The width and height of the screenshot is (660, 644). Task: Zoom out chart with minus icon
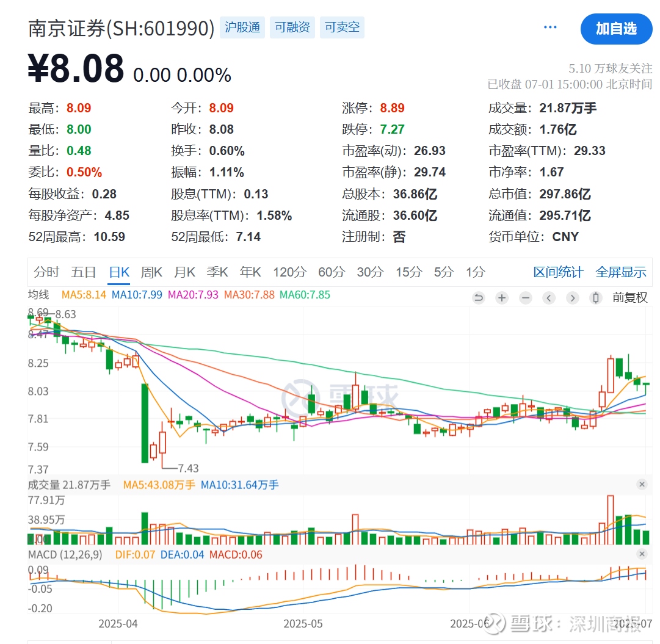(525, 298)
